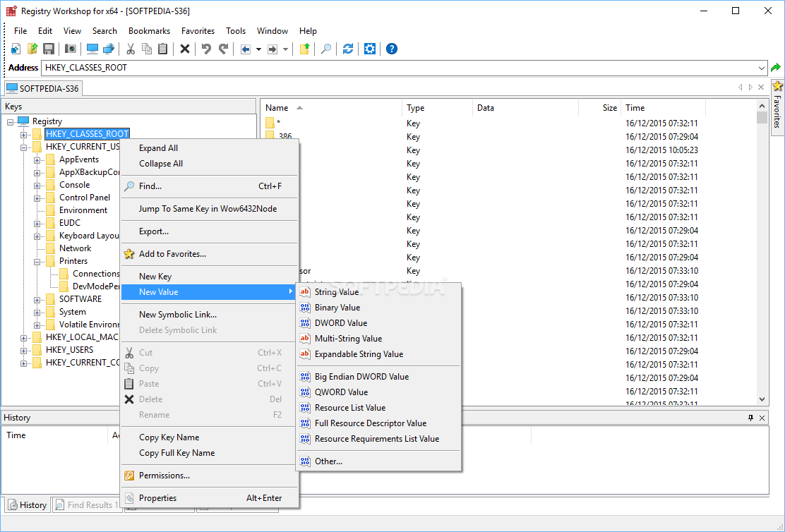Click Properties in the context menu

[210, 498]
